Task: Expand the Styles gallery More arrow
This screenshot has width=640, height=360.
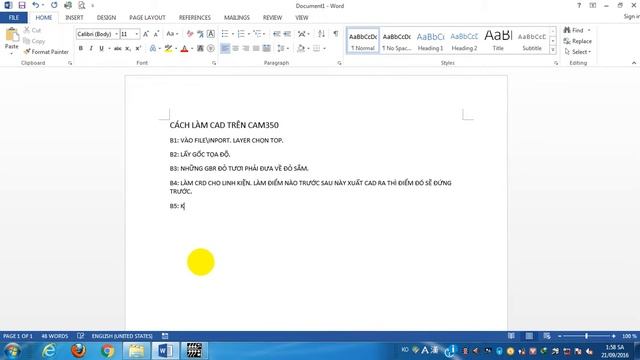Action: (553, 50)
